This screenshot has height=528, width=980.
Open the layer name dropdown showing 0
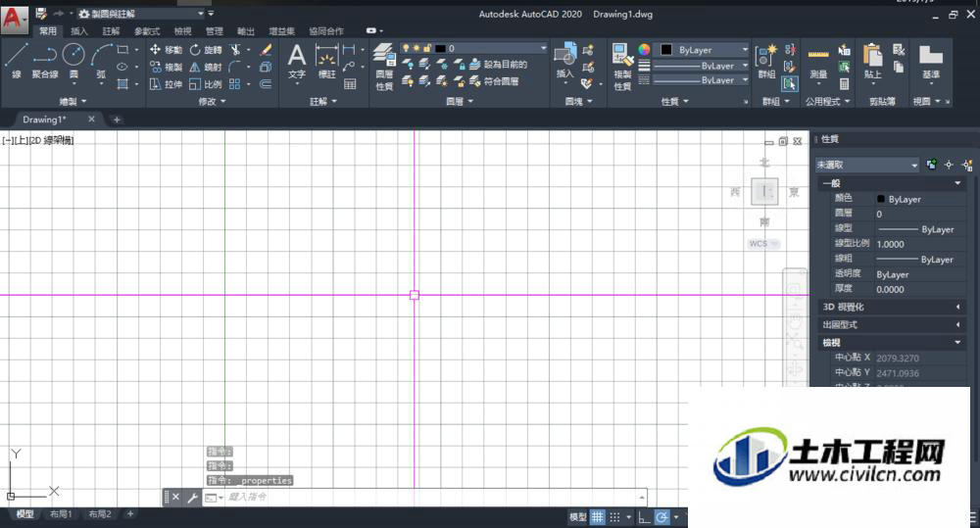[473, 48]
